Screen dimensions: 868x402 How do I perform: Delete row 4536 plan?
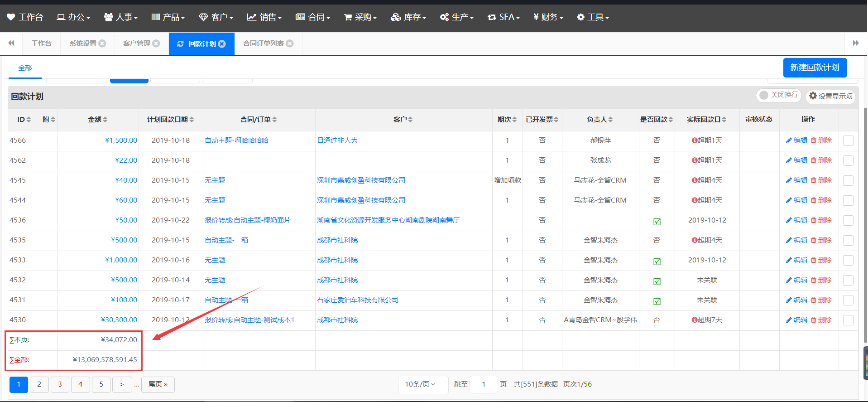(x=821, y=220)
